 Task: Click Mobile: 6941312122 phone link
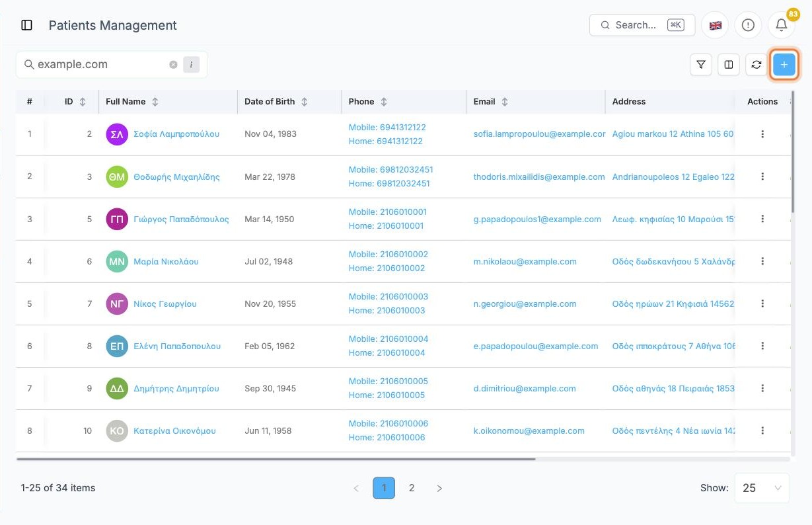tap(387, 127)
